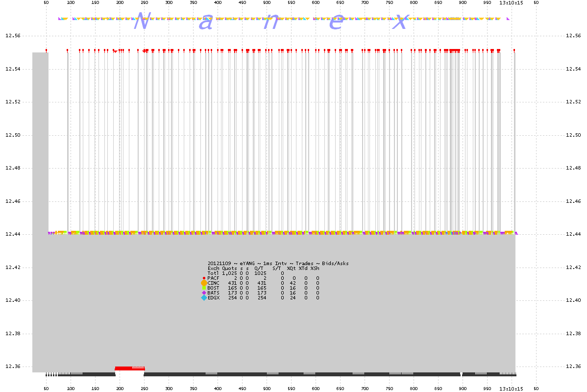This screenshot has height=392, width=587.
Task: Click the green BOST legend square
Action: pos(204,288)
